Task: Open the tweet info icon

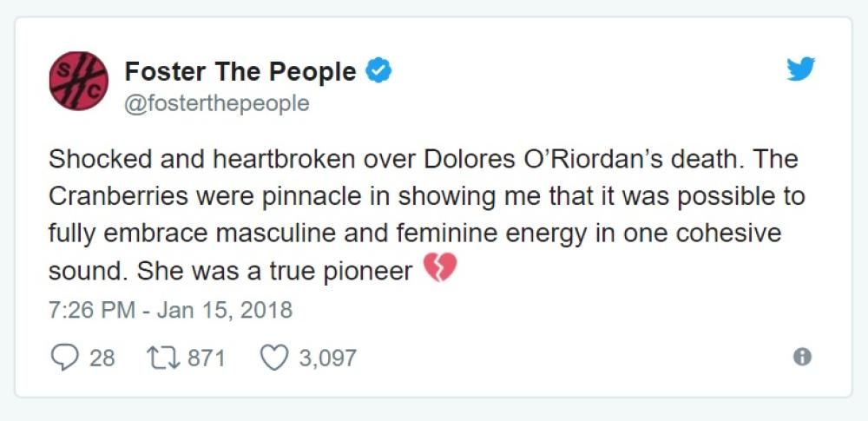Action: (x=803, y=357)
